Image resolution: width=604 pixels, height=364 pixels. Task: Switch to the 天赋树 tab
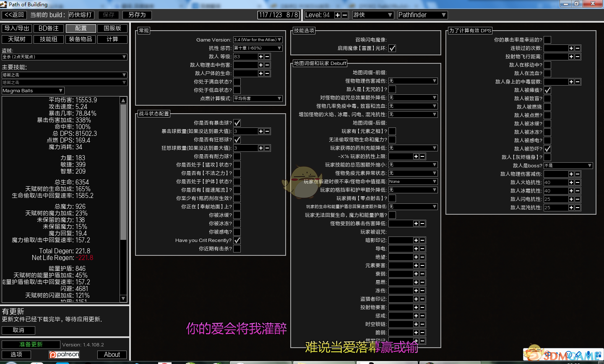(x=17, y=39)
